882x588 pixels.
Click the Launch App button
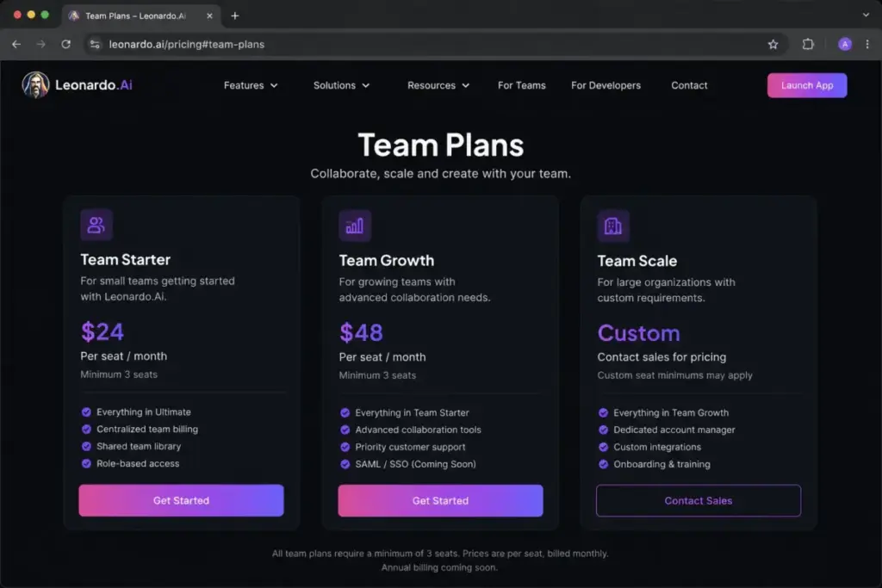pyautogui.click(x=806, y=85)
